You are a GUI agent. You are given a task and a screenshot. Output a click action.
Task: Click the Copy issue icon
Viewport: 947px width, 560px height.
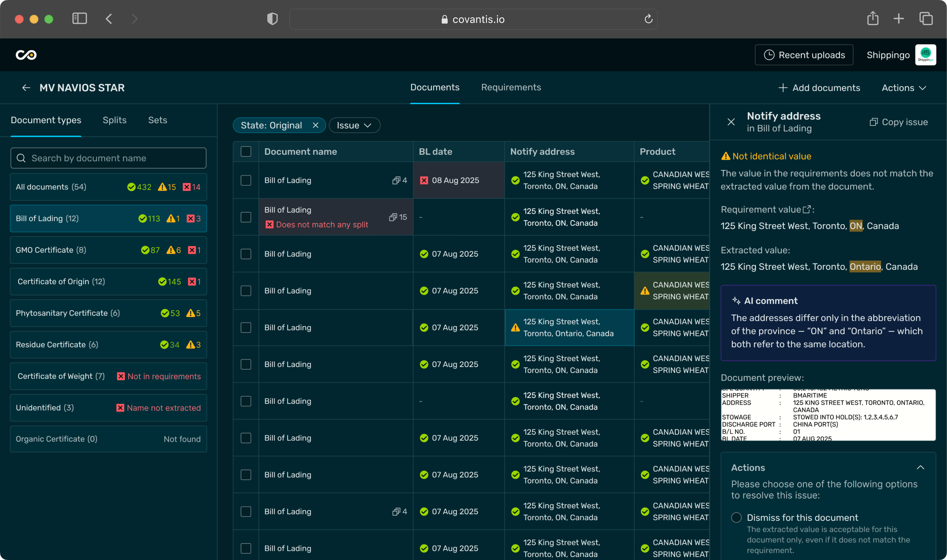tap(873, 122)
